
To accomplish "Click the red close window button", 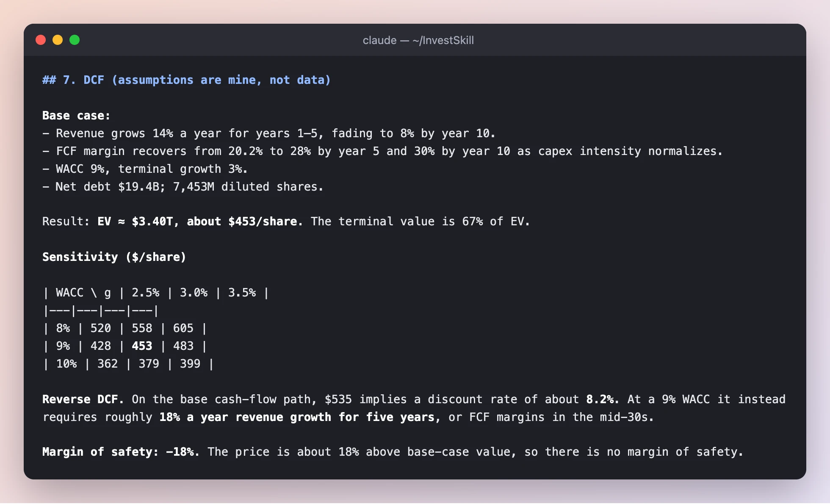I will 41,40.
